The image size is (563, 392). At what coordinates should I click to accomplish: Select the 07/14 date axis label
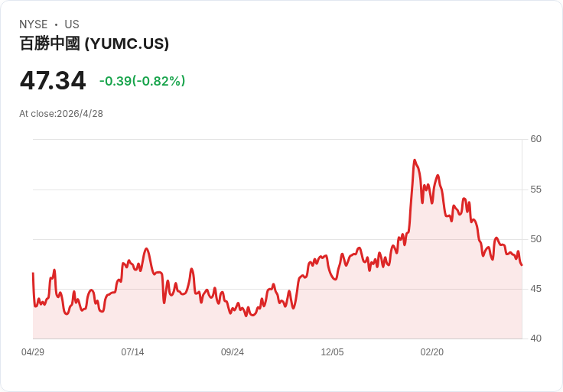[x=132, y=352]
